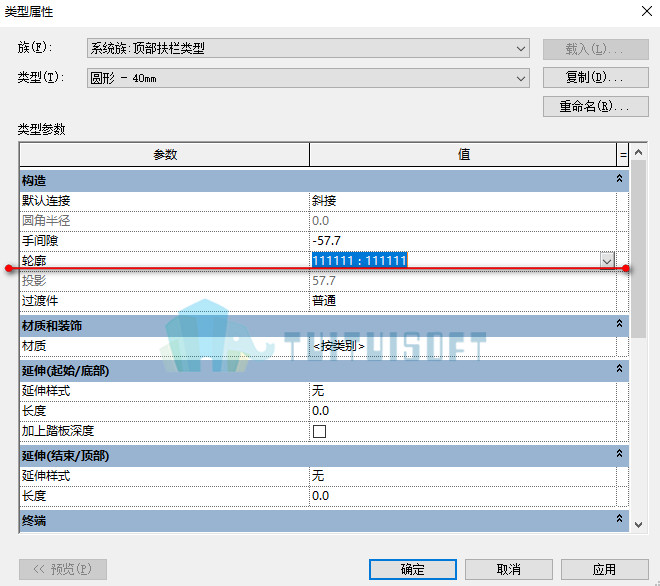
Task: Click the = column header
Action: (623, 154)
